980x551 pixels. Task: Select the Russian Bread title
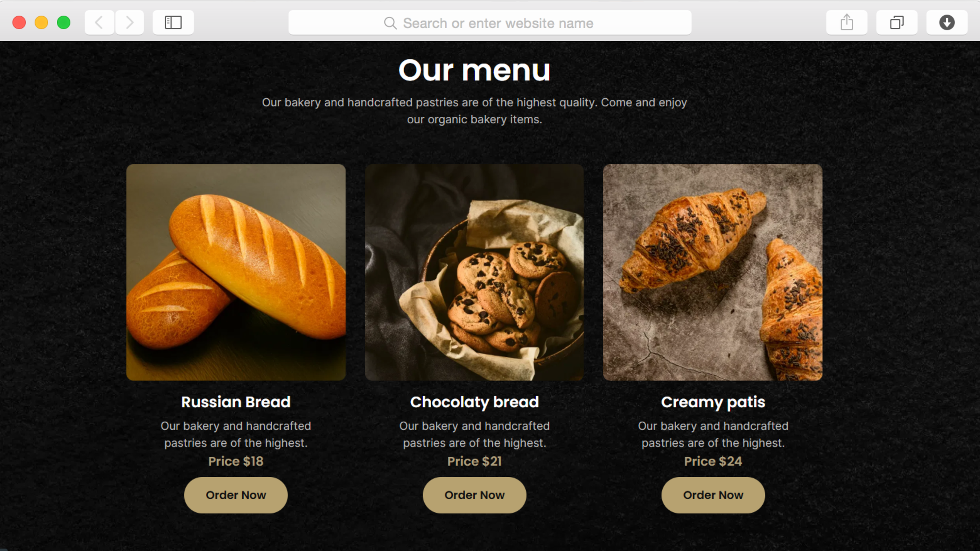236,402
